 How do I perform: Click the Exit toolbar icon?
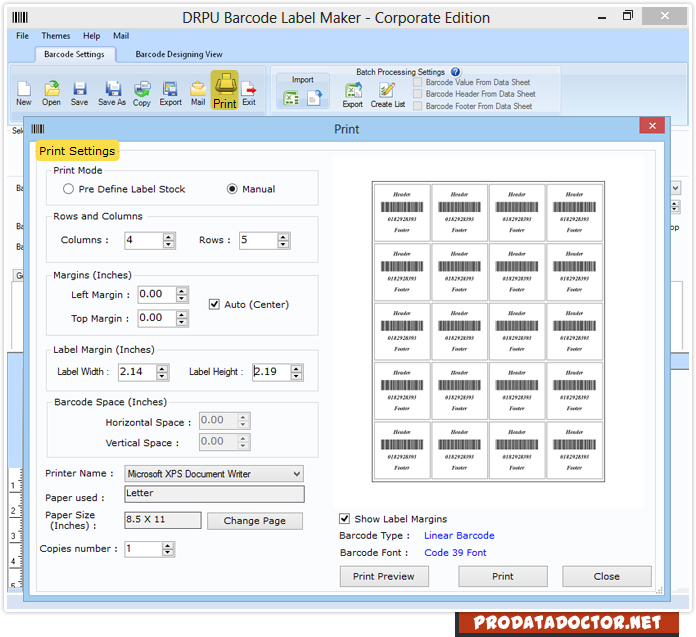coord(249,94)
